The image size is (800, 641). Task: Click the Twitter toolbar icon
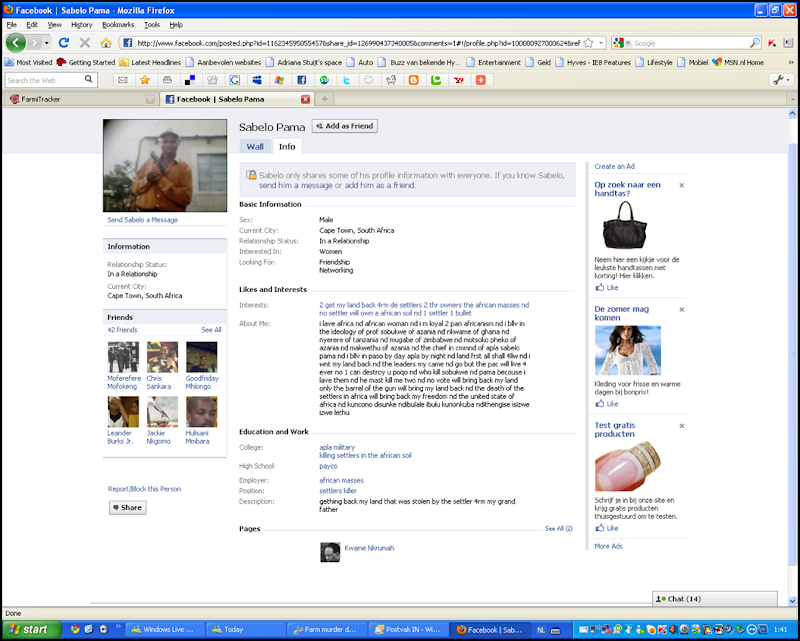click(x=346, y=80)
